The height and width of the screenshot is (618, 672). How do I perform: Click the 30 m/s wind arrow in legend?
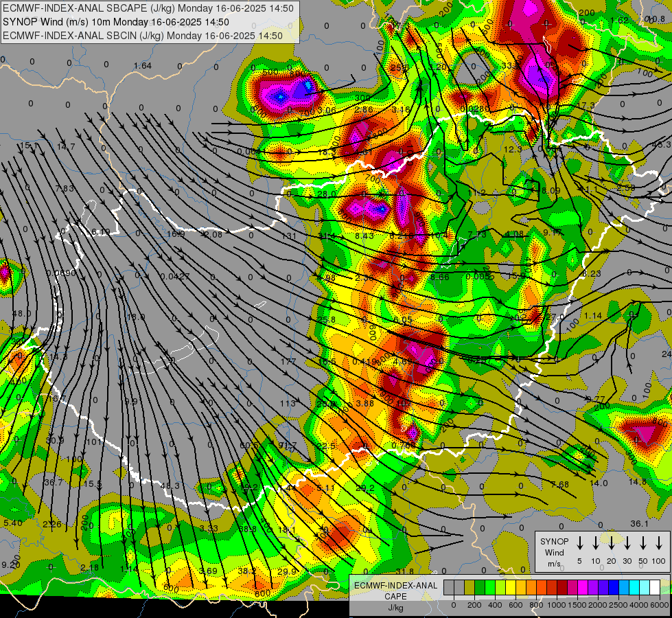[627, 543]
